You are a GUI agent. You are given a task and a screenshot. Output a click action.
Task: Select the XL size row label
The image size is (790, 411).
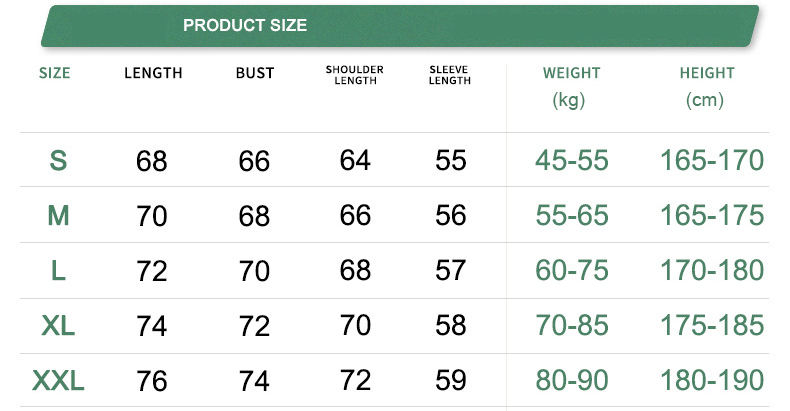click(58, 325)
